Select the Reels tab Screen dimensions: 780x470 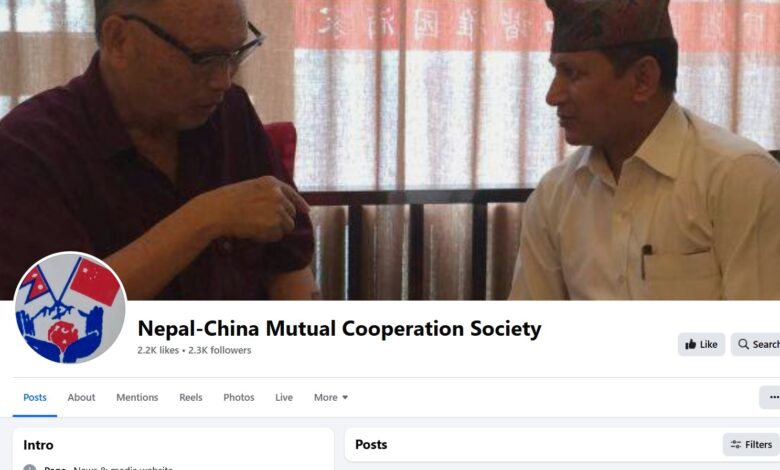pyautogui.click(x=191, y=397)
